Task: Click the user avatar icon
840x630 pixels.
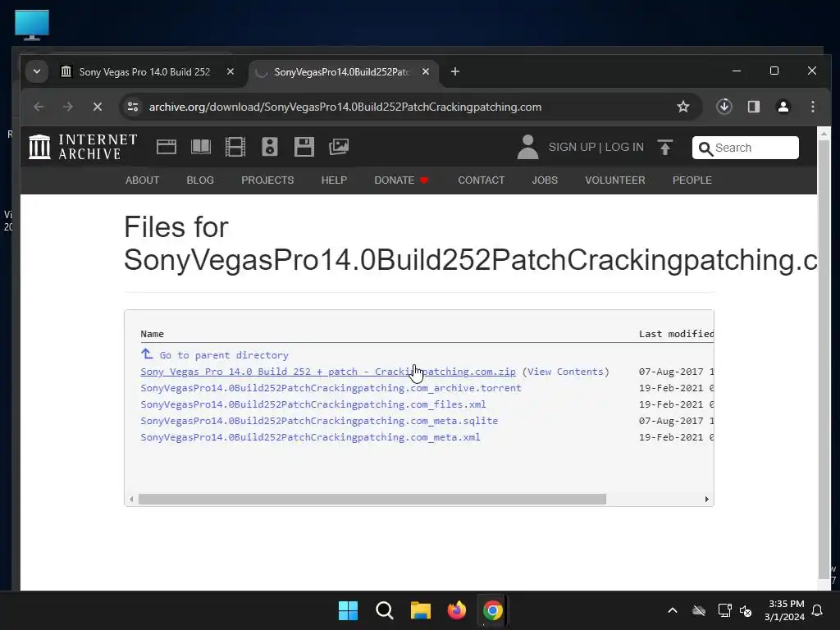Action: [x=527, y=147]
